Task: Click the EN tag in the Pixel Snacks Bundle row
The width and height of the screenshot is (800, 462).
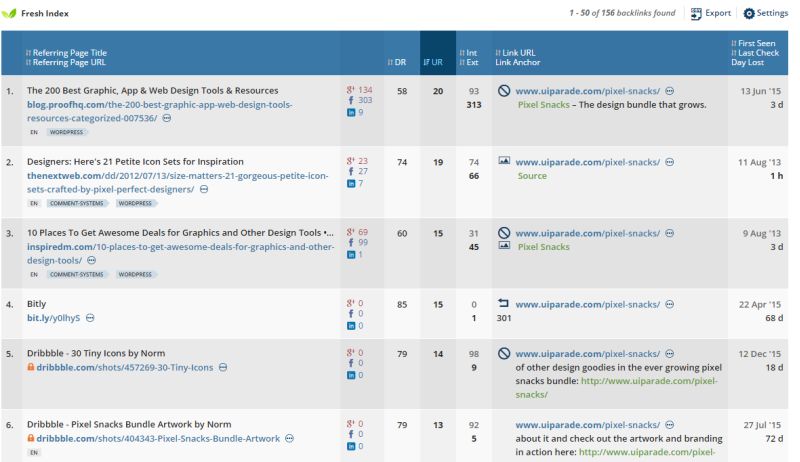Action: [x=34, y=452]
